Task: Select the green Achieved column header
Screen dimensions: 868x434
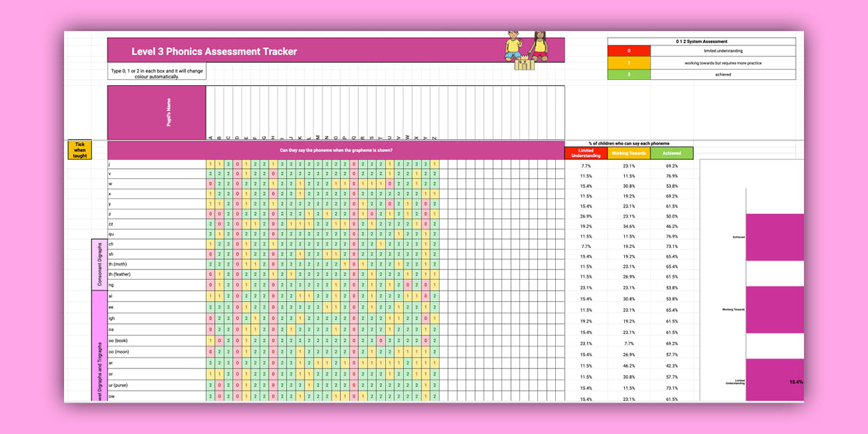Action: pos(672,153)
